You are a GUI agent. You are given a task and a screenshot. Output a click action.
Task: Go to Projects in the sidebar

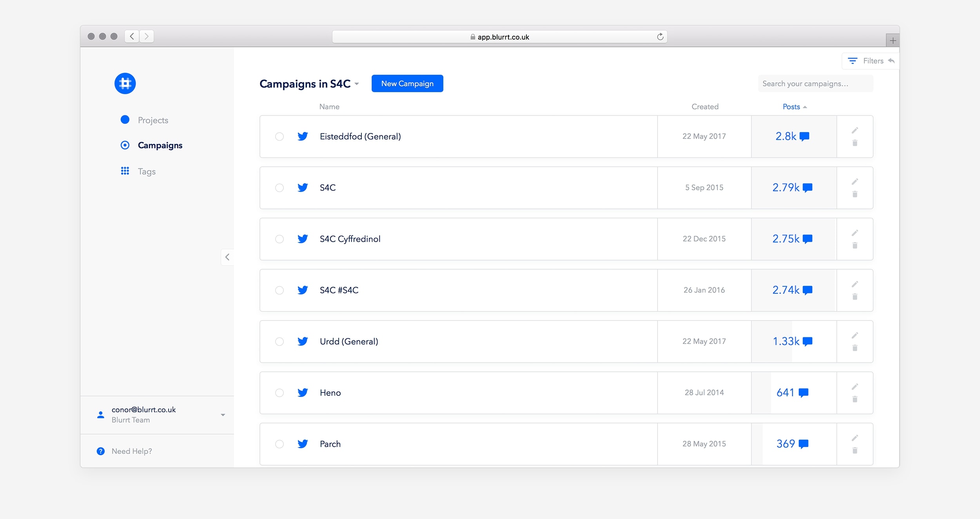coord(153,120)
